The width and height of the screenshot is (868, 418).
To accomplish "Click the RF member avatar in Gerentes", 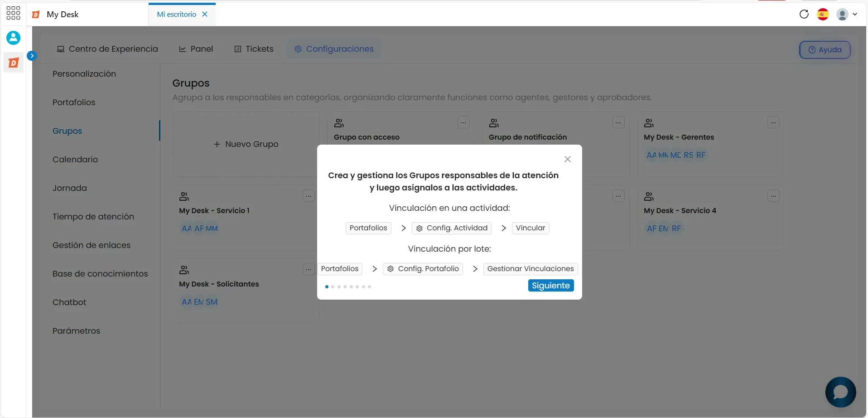I will (x=701, y=155).
